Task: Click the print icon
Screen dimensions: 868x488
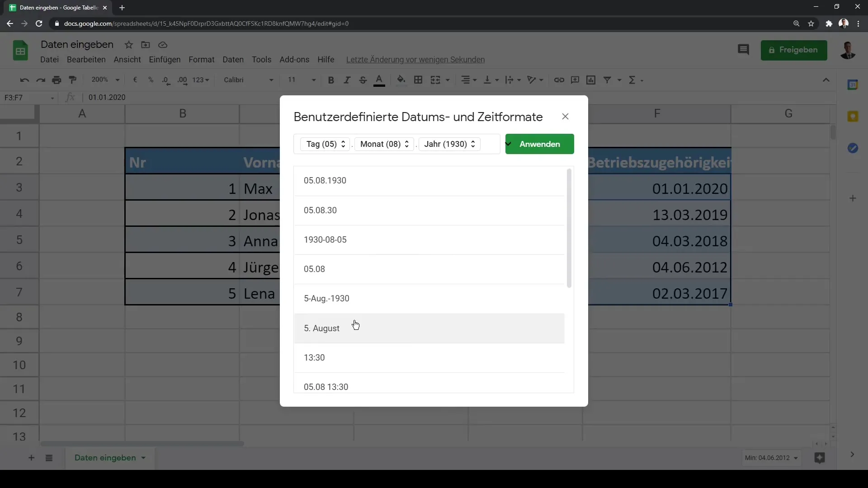Action: tap(57, 80)
